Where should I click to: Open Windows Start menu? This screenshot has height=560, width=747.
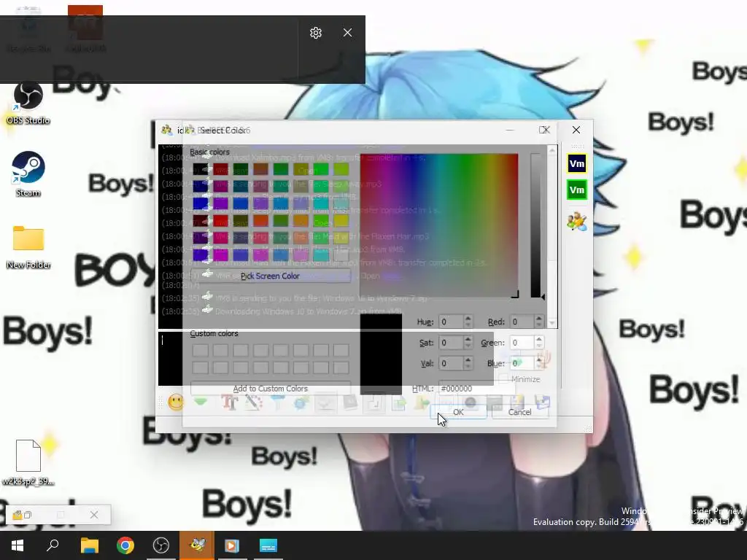coord(18,545)
